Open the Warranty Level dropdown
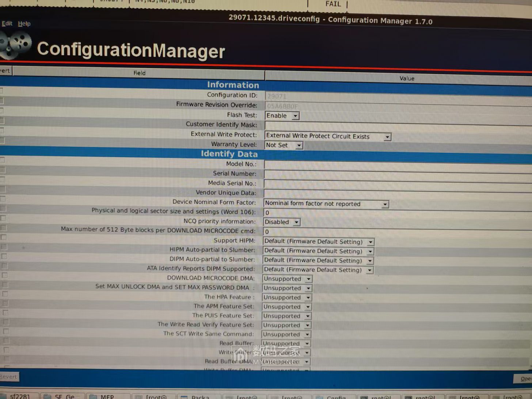Screen dimensions: 532x399 pos(284,145)
